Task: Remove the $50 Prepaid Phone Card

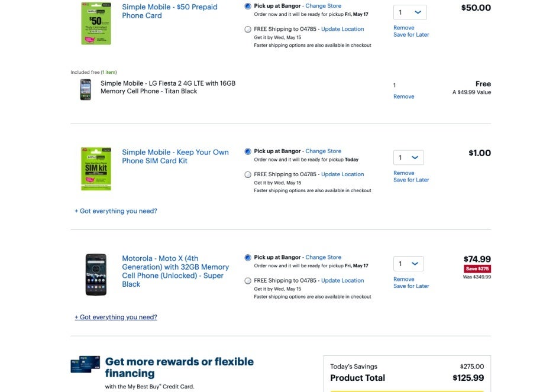Action: (x=403, y=28)
